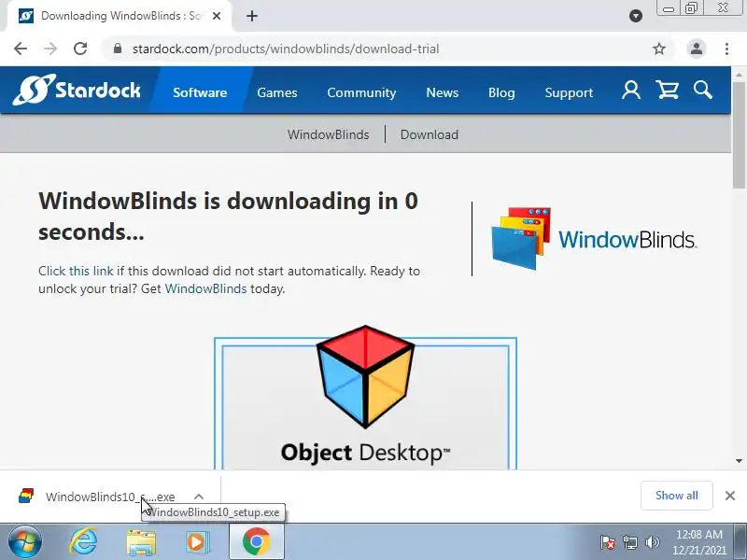Screen dimensions: 747x560
Task: Select the WindowBlinds subnav link
Action: coord(329,134)
